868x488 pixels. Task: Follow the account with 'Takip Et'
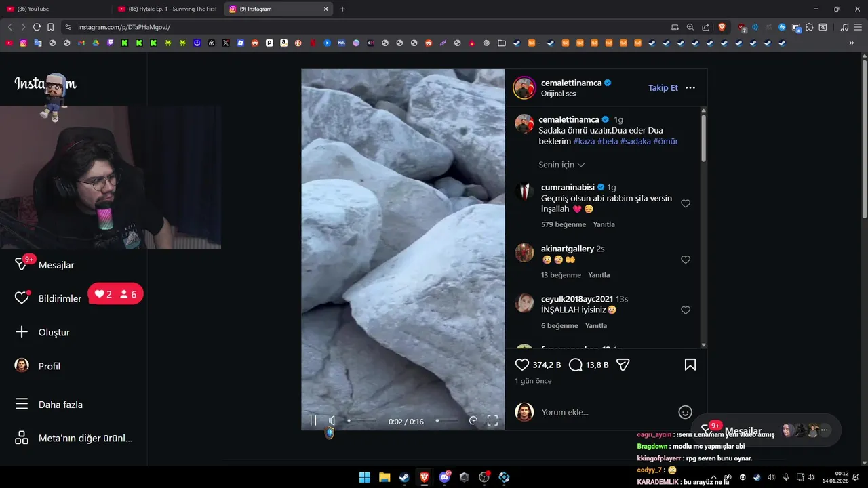click(663, 88)
